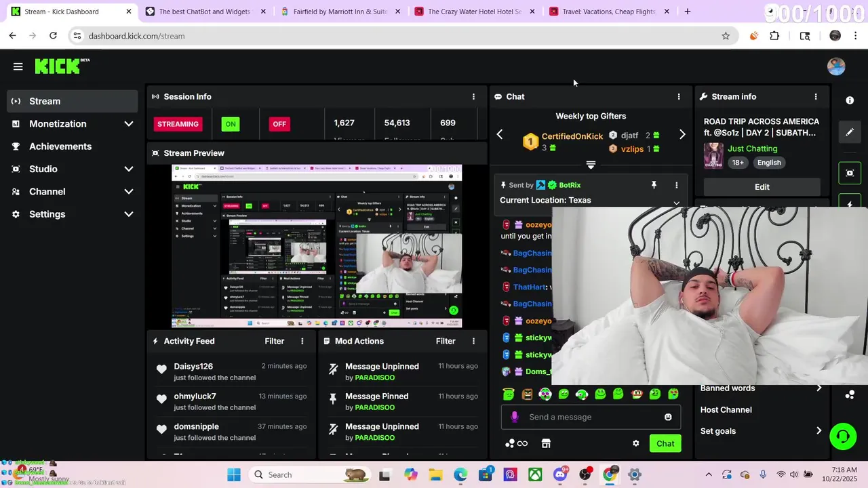Reload the dashboard page
868x488 pixels.
53,35
